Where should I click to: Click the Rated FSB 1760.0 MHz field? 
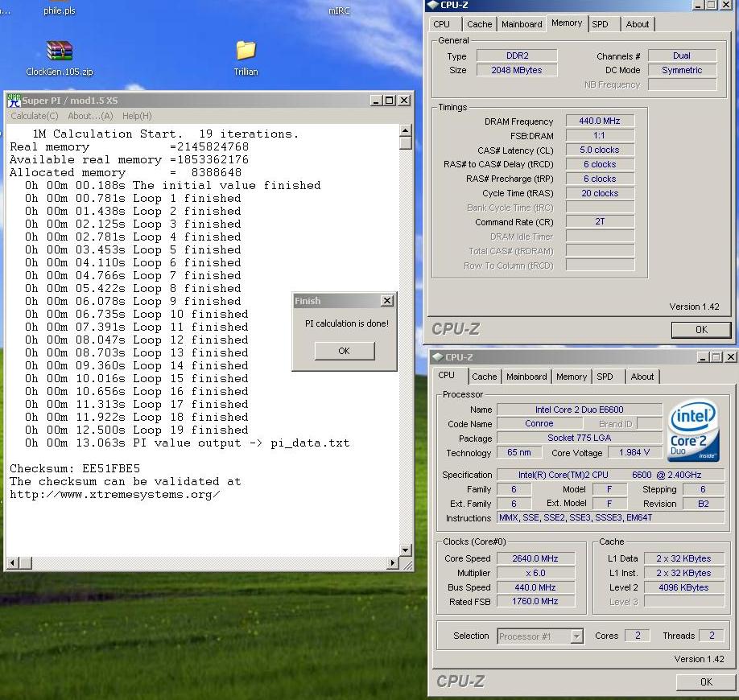point(535,602)
